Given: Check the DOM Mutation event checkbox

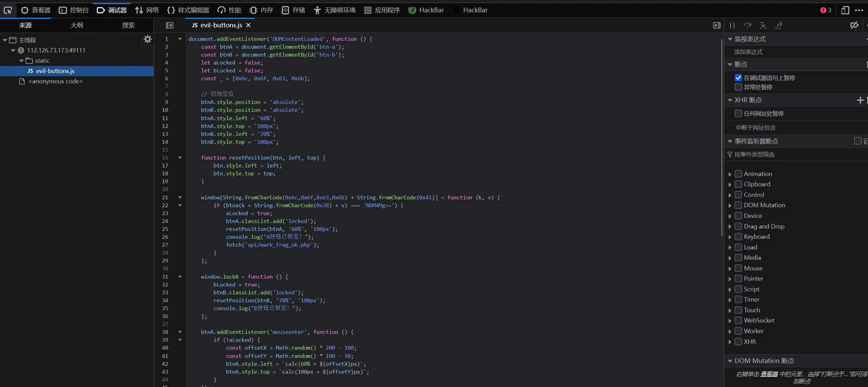Looking at the screenshot, I should tap(738, 205).
